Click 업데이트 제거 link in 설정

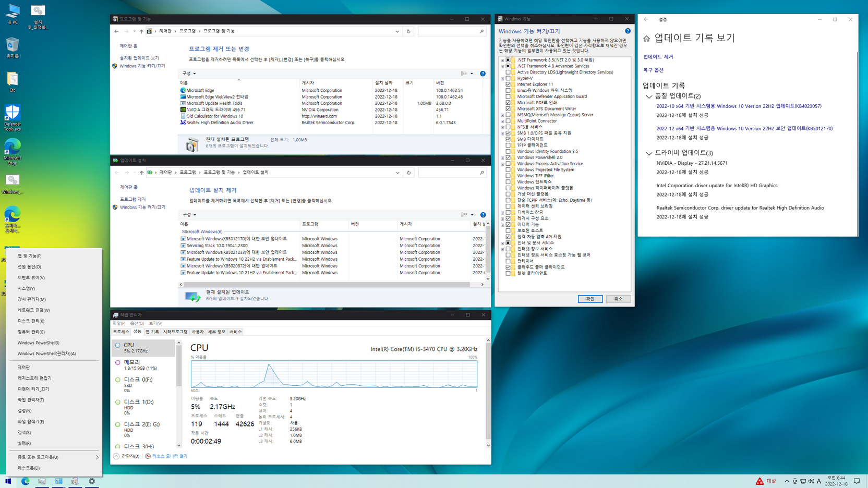(658, 57)
